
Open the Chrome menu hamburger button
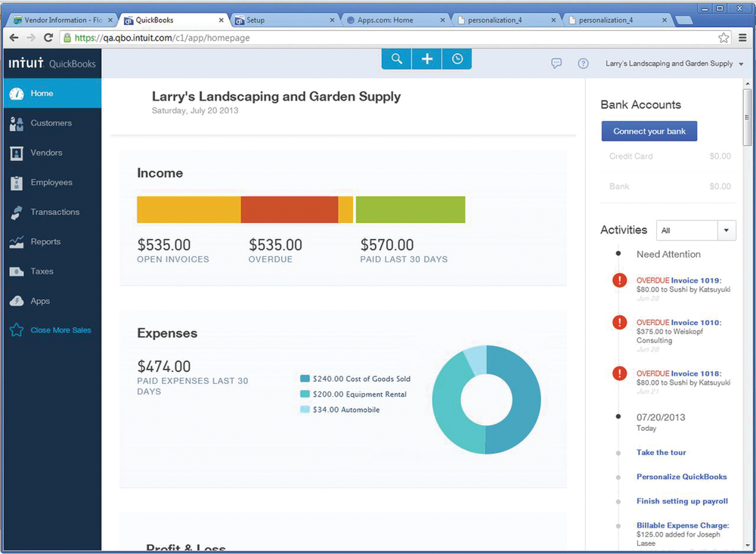coord(742,38)
